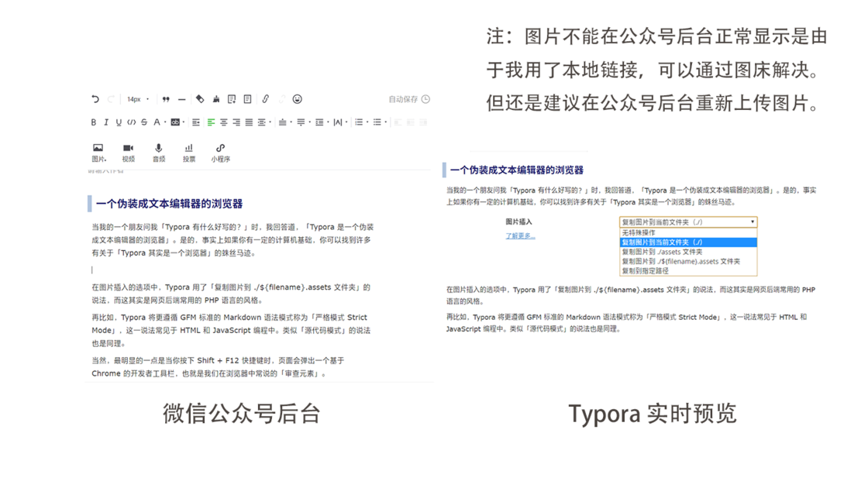Screen dimensions: 868x488
Task: Click the undo arrow icon
Action: [x=95, y=99]
